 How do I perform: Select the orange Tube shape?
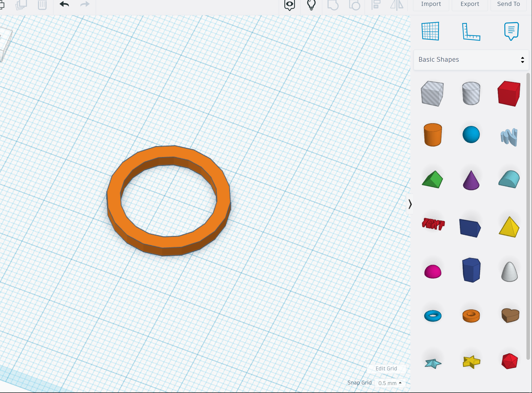point(471,315)
